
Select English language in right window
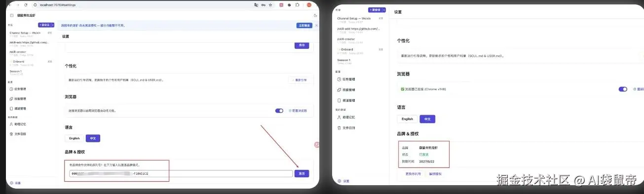(407, 119)
